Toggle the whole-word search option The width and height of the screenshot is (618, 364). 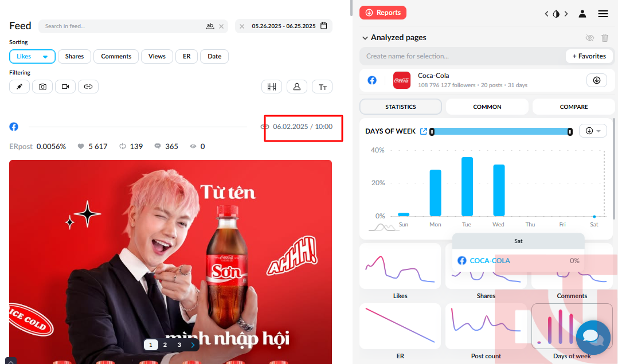tap(210, 26)
